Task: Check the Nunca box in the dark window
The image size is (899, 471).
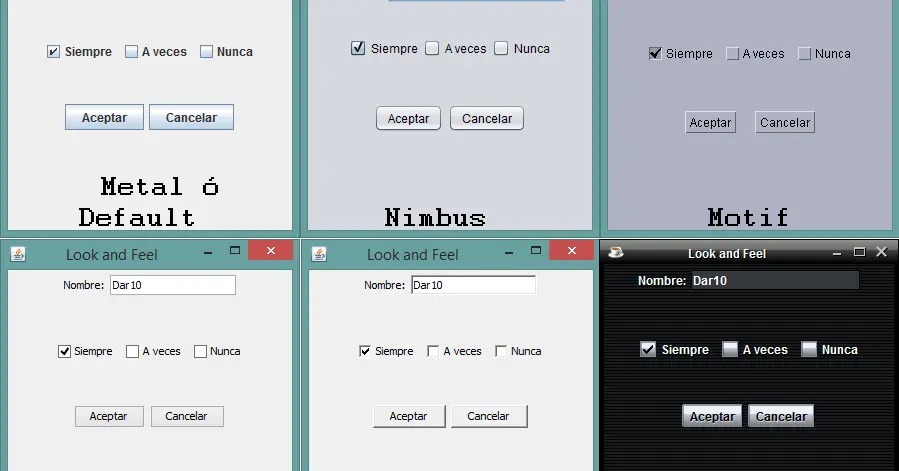Action: click(x=809, y=350)
